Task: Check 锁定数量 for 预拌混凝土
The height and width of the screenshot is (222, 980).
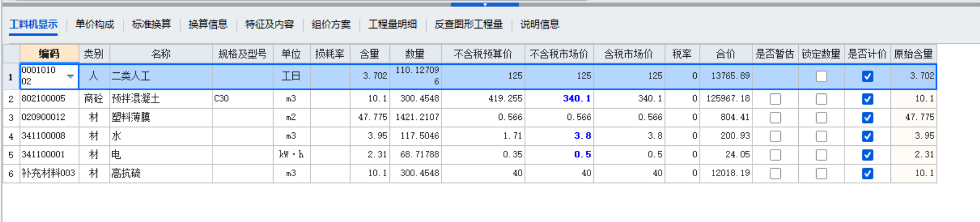Action: pyautogui.click(x=821, y=99)
